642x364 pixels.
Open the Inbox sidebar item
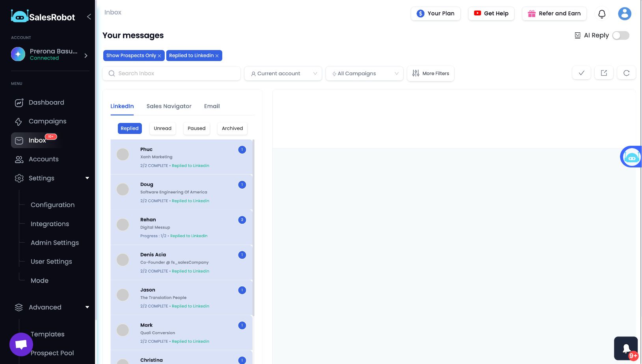click(x=37, y=140)
